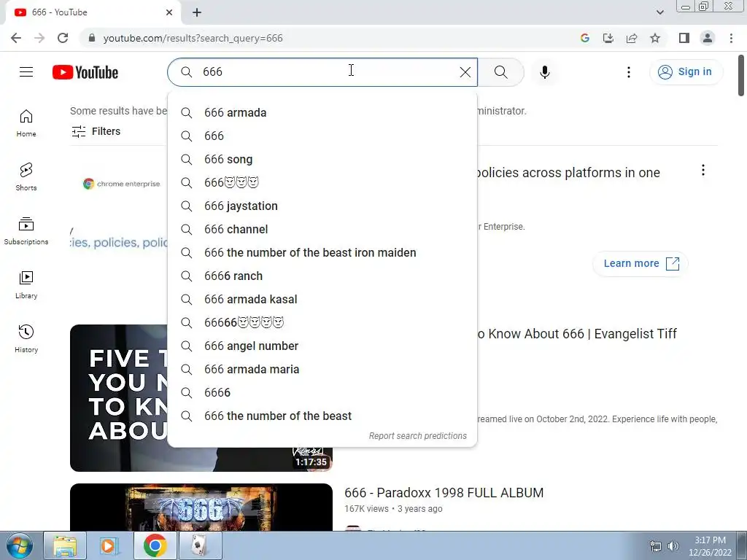Click the install/download page icon
Screen dimensions: 747x560
point(608,38)
